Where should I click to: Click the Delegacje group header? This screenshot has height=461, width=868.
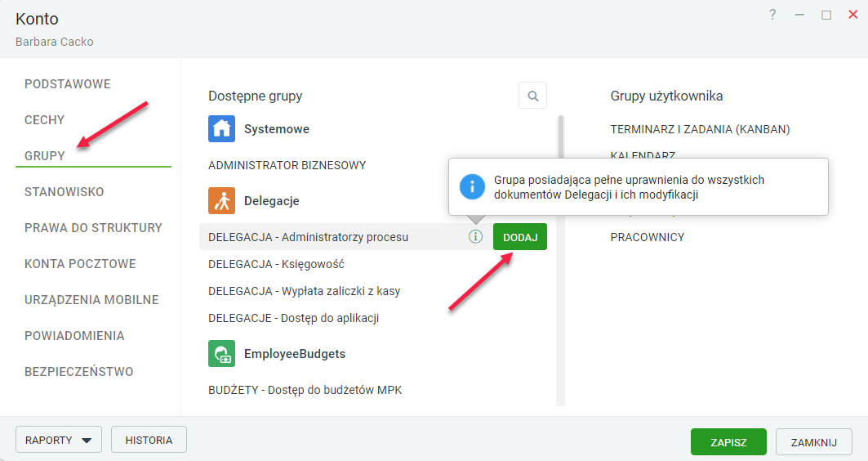(272, 201)
